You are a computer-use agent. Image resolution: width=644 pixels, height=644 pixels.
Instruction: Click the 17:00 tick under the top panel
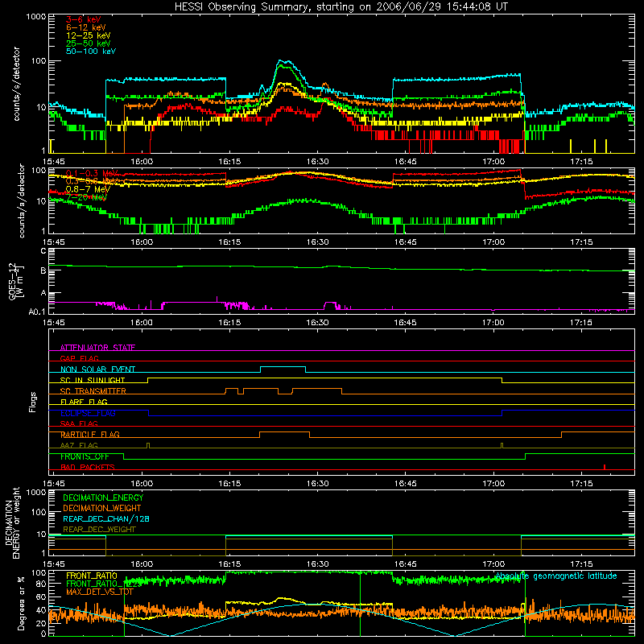click(493, 162)
